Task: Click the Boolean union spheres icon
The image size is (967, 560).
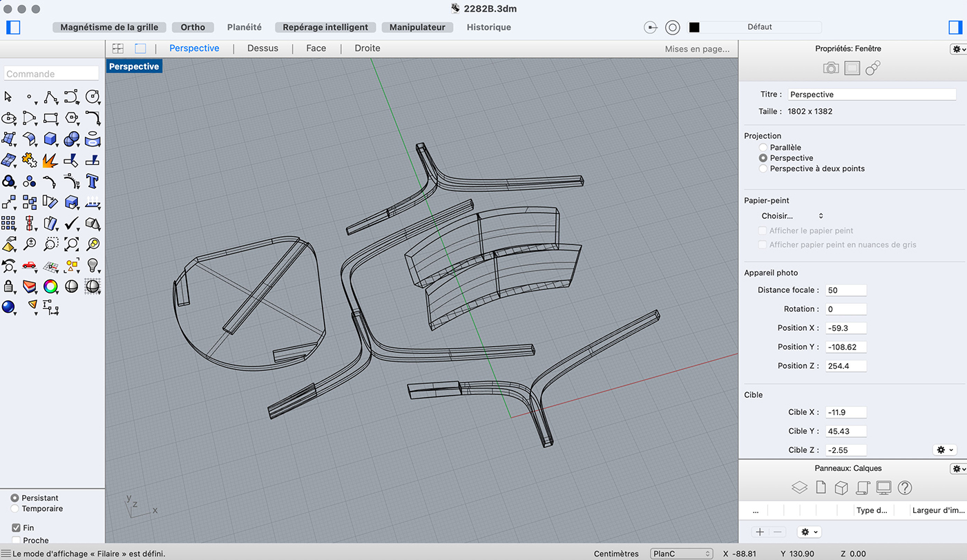Action: click(71, 139)
